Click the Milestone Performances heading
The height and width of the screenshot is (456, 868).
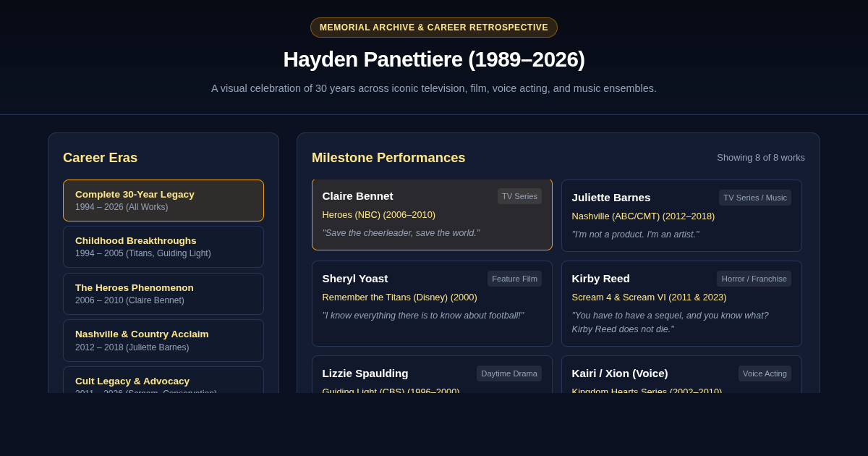point(388,158)
